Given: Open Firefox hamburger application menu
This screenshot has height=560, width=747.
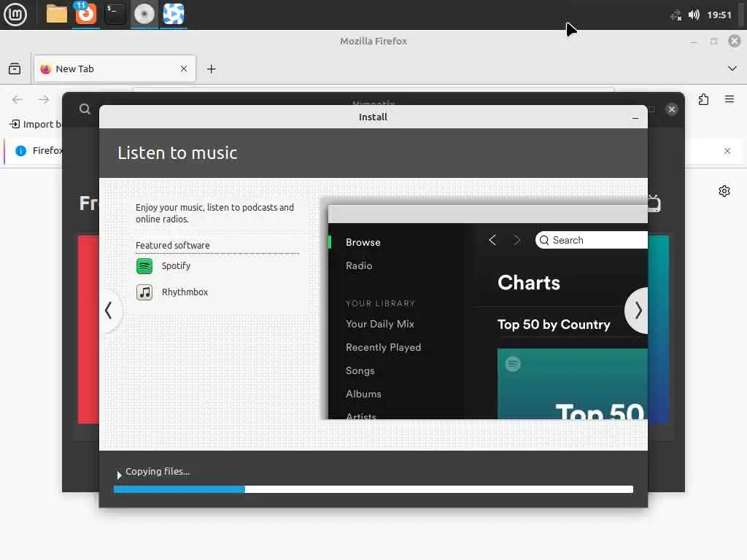Looking at the screenshot, I should point(729,99).
